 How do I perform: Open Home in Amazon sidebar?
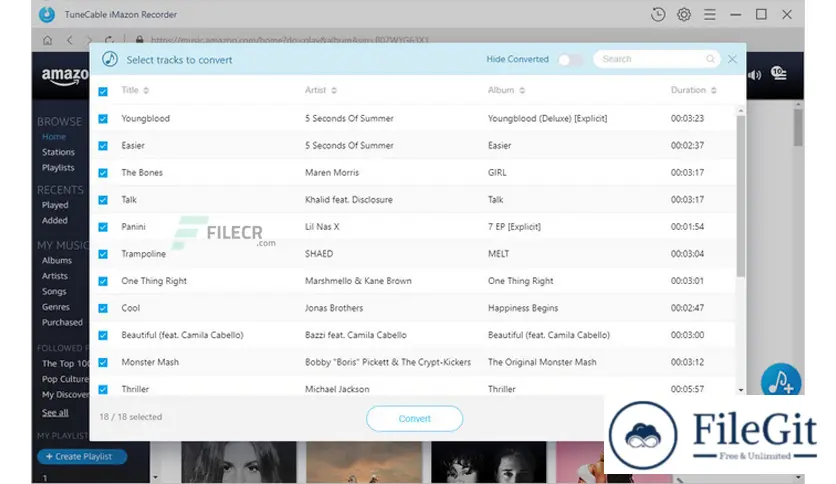[54, 136]
